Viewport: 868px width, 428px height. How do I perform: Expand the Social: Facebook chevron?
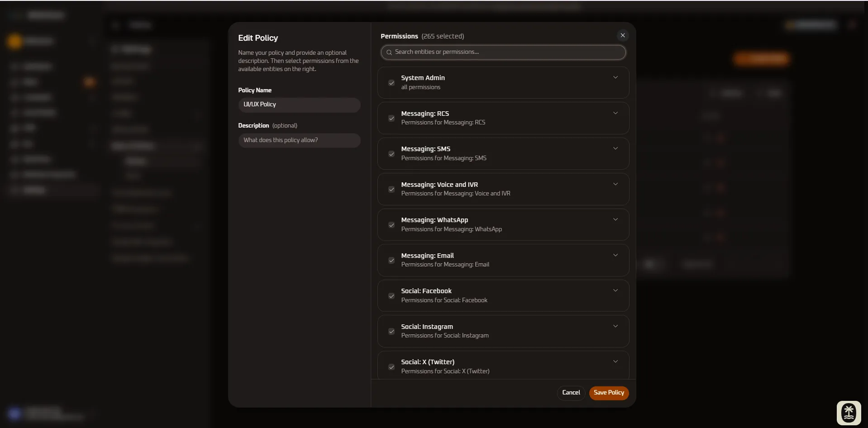pyautogui.click(x=615, y=290)
